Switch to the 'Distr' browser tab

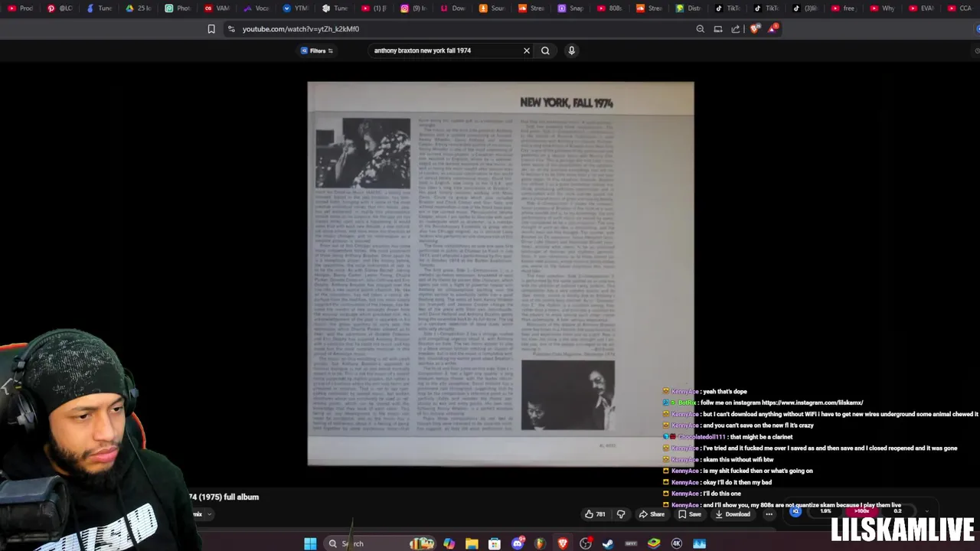(x=689, y=8)
